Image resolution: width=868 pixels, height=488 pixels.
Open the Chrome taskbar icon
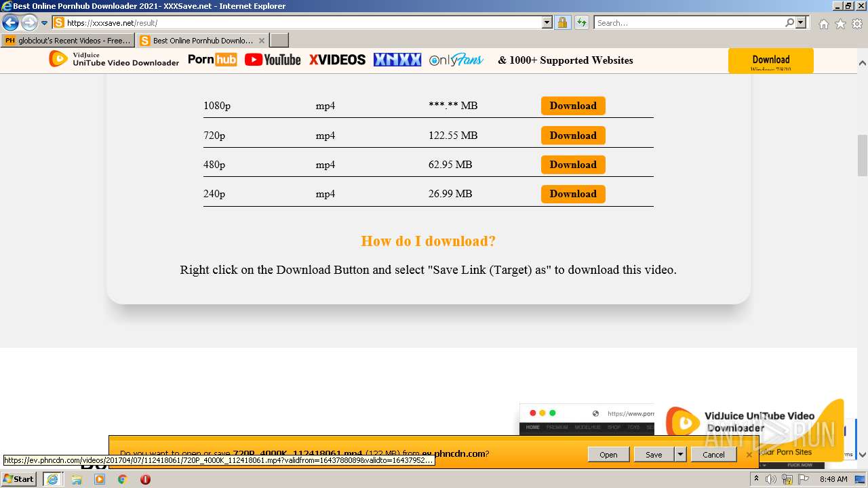pos(122,479)
